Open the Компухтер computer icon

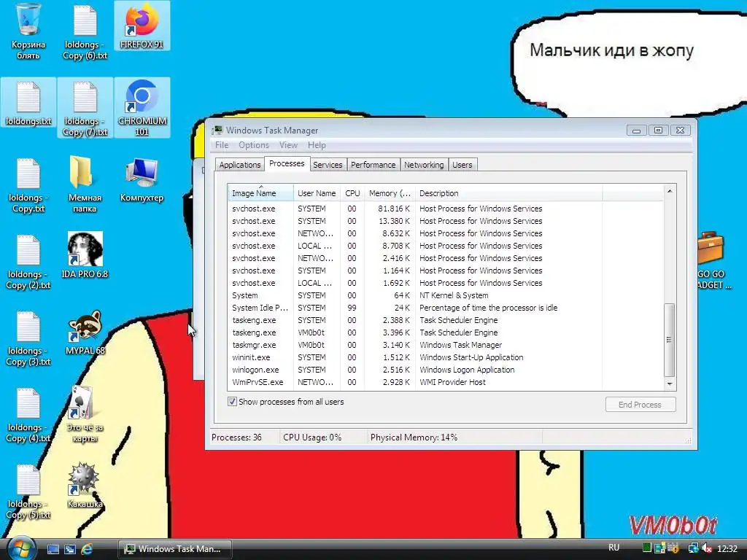pyautogui.click(x=142, y=180)
